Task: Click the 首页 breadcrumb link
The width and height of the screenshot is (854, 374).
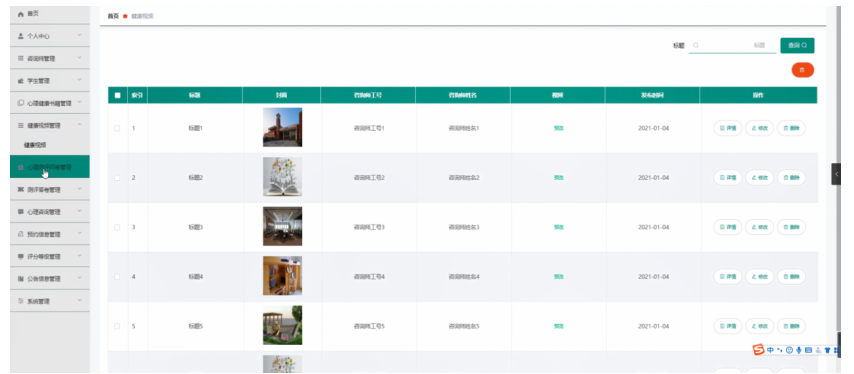Action: (x=113, y=16)
